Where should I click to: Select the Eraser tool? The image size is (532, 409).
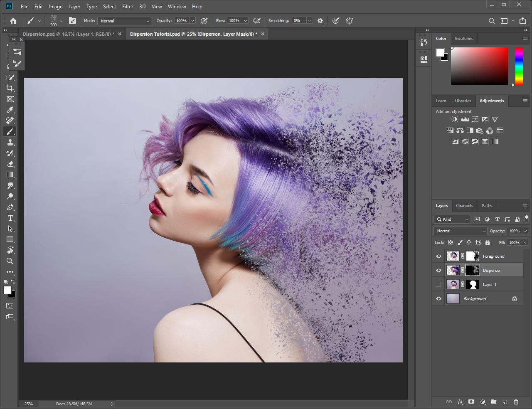[10, 164]
